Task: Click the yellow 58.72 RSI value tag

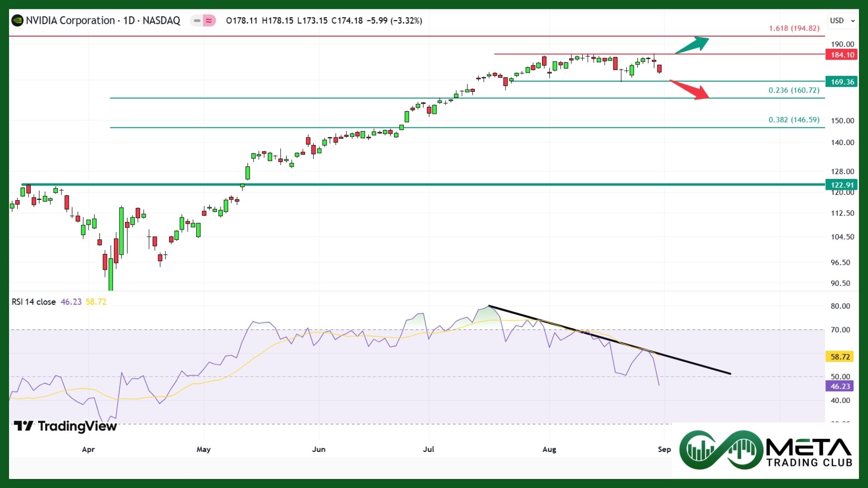Action: click(840, 357)
